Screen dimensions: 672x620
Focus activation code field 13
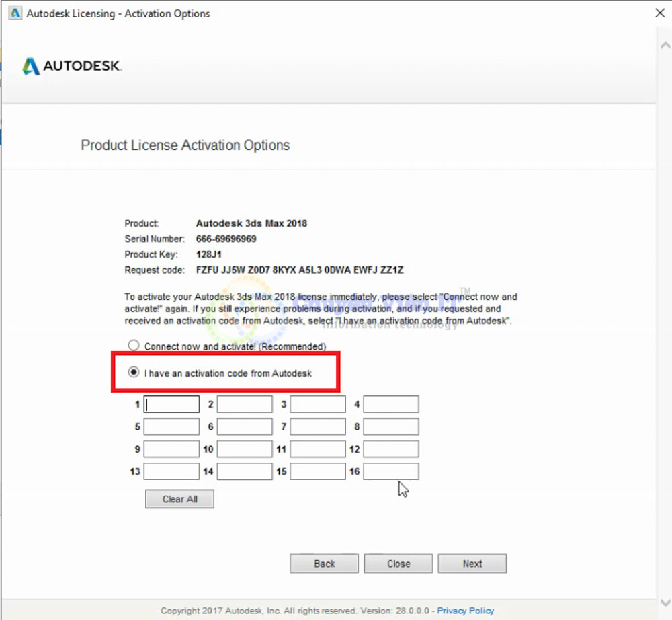coord(171,471)
